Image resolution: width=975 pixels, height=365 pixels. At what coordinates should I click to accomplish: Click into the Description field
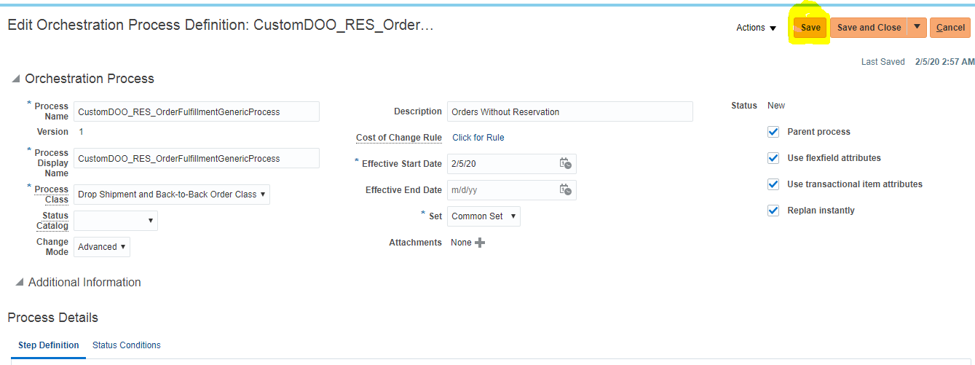pyautogui.click(x=570, y=112)
